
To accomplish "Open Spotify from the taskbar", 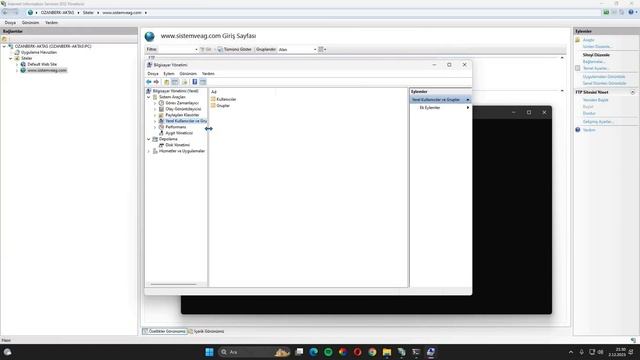I will (328, 352).
